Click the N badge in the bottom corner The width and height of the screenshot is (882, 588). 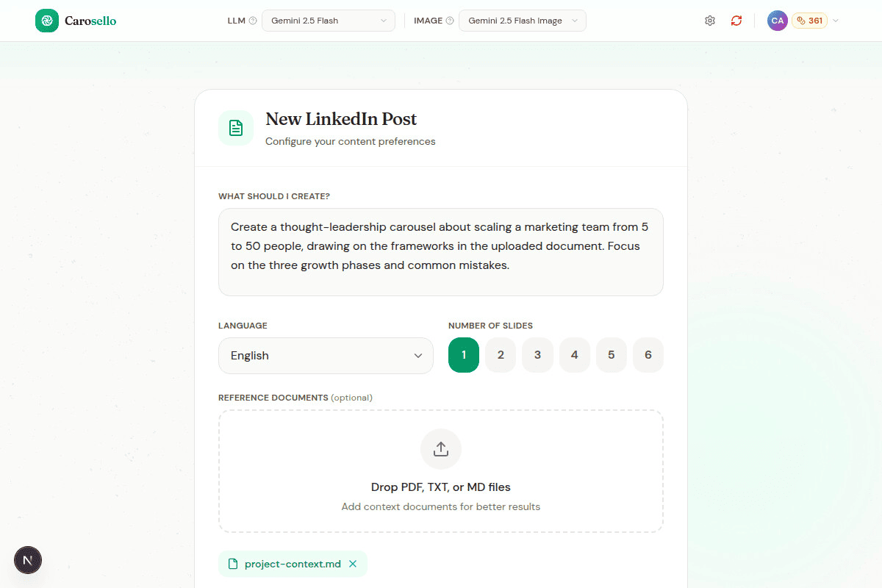[28, 560]
